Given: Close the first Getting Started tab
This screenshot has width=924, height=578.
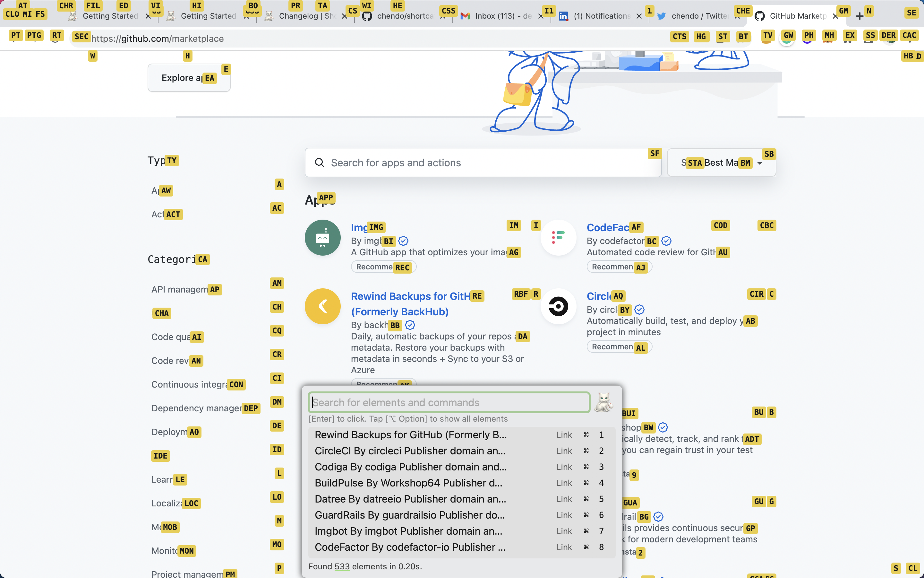Looking at the screenshot, I should pyautogui.click(x=148, y=16).
